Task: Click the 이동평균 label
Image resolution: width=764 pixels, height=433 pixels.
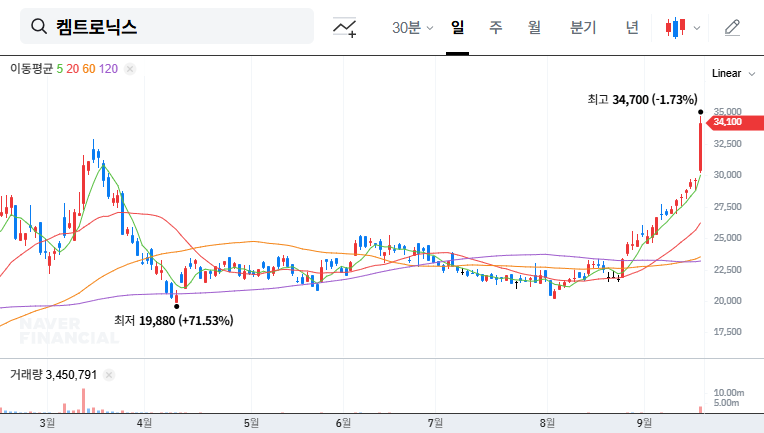Action: point(31,69)
